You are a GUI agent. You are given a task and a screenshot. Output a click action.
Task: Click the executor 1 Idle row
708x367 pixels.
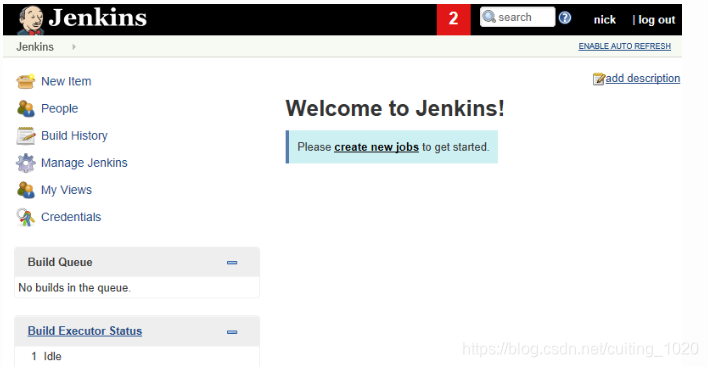pyautogui.click(x=137, y=356)
